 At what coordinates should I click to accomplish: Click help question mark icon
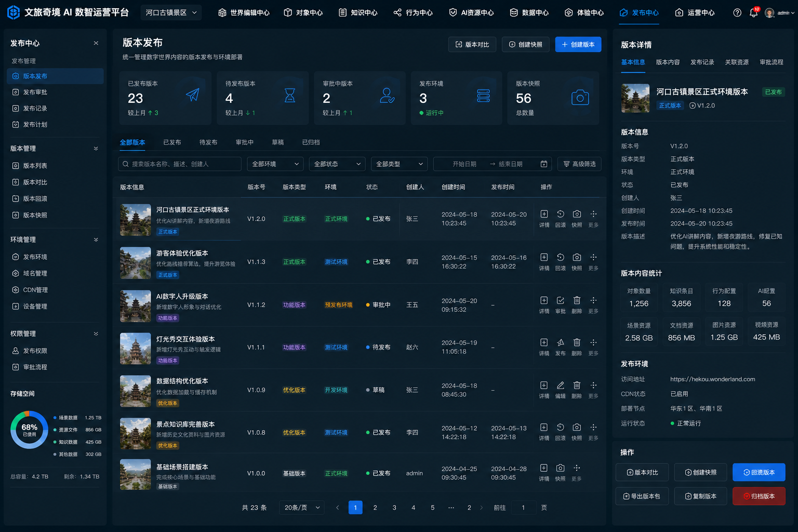pyautogui.click(x=737, y=12)
